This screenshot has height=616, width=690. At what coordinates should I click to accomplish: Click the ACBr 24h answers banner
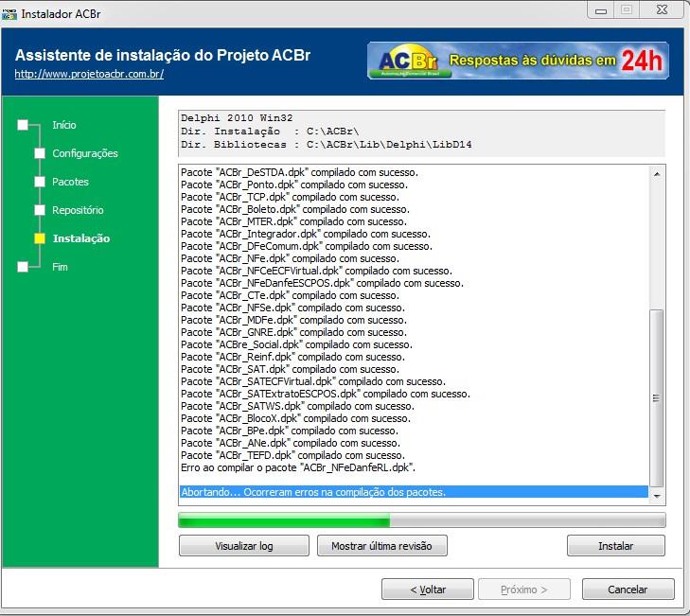click(x=518, y=61)
